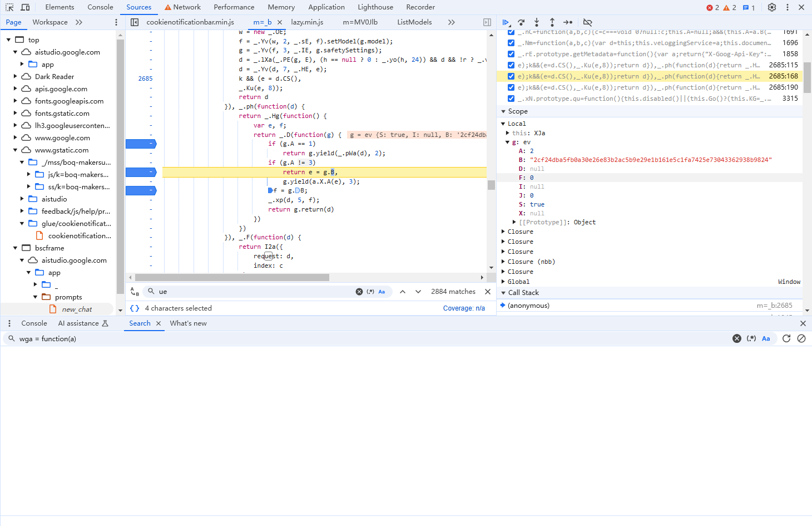
Task: Collapse the bscframe tree node
Action: click(16, 248)
